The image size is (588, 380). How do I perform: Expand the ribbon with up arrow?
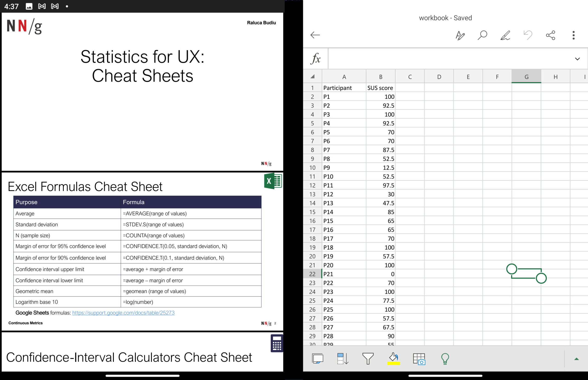click(576, 359)
